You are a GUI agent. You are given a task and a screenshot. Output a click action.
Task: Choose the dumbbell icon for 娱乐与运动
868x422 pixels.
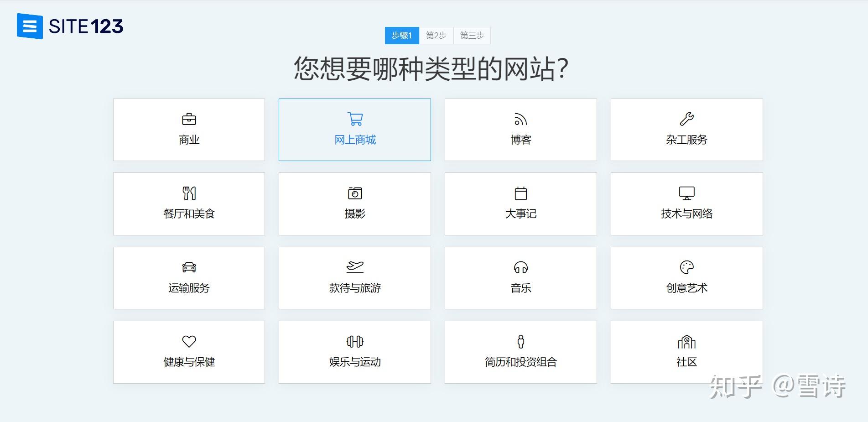[355, 341]
